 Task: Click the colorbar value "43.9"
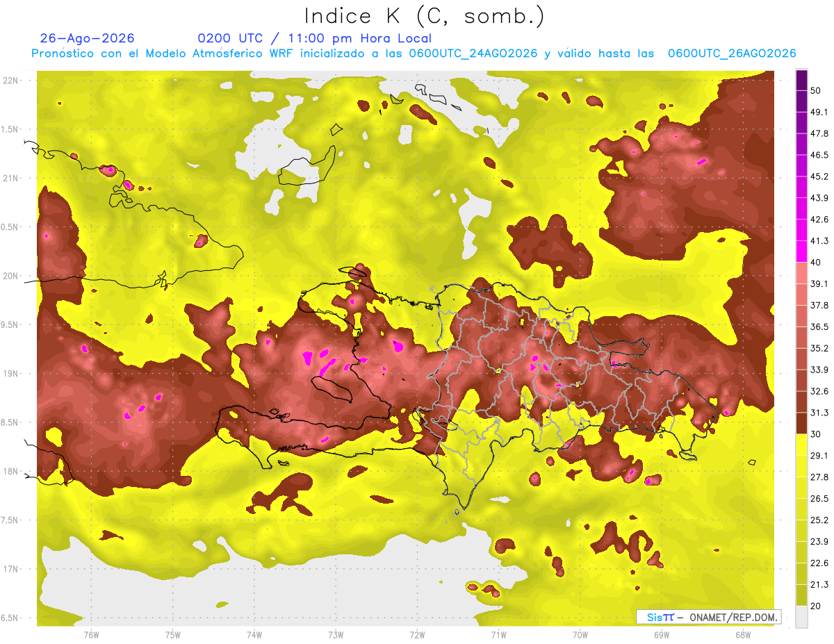tap(819, 198)
